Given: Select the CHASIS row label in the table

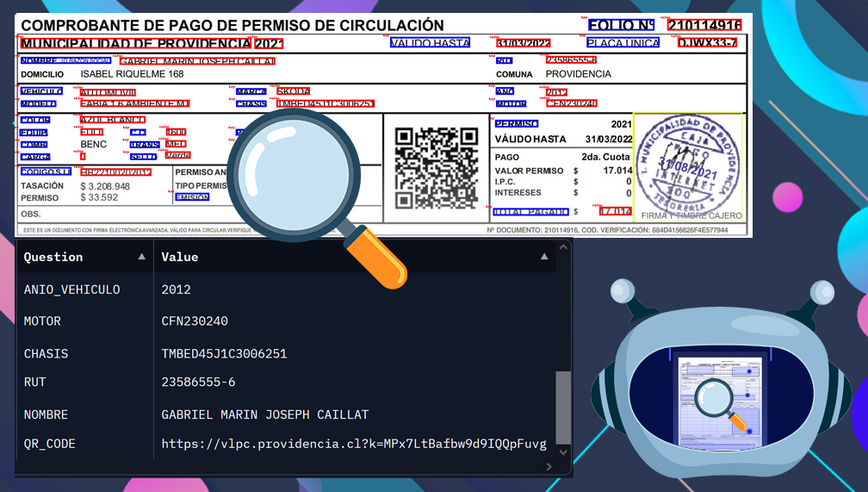Looking at the screenshot, I should 46,353.
